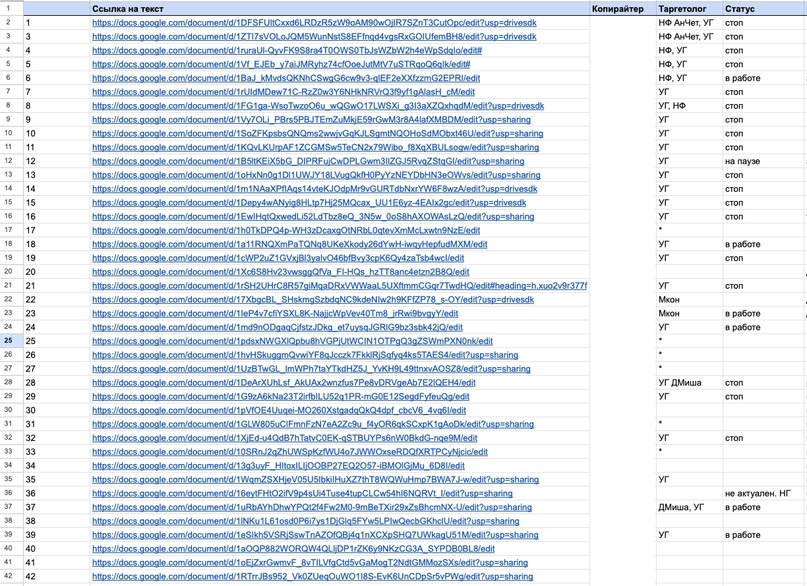Viewport: 807px width, 586px height.
Task: Open the document link in row 40
Action: tap(293, 549)
